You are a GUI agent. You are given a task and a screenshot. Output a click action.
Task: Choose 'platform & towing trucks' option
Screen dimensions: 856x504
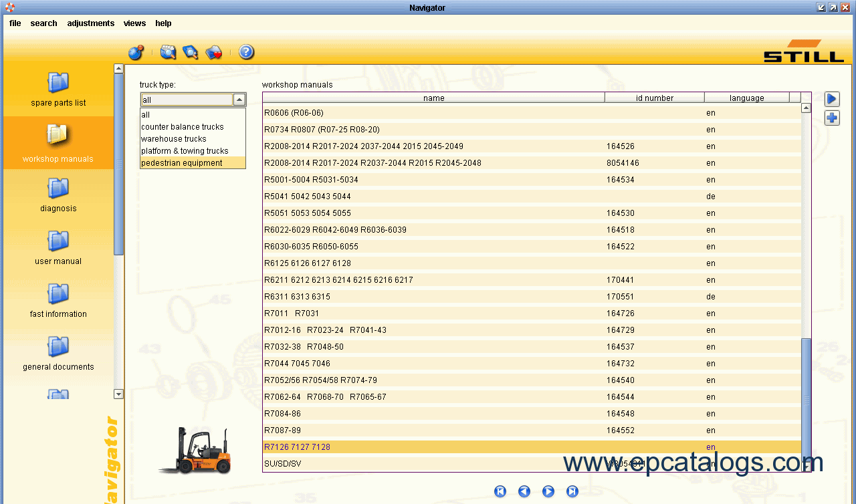[x=193, y=151]
